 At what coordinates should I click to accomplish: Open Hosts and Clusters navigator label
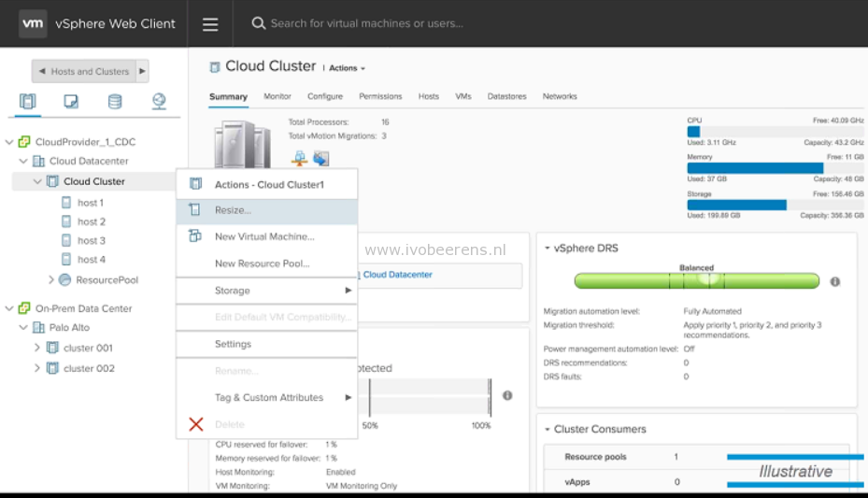click(x=90, y=71)
